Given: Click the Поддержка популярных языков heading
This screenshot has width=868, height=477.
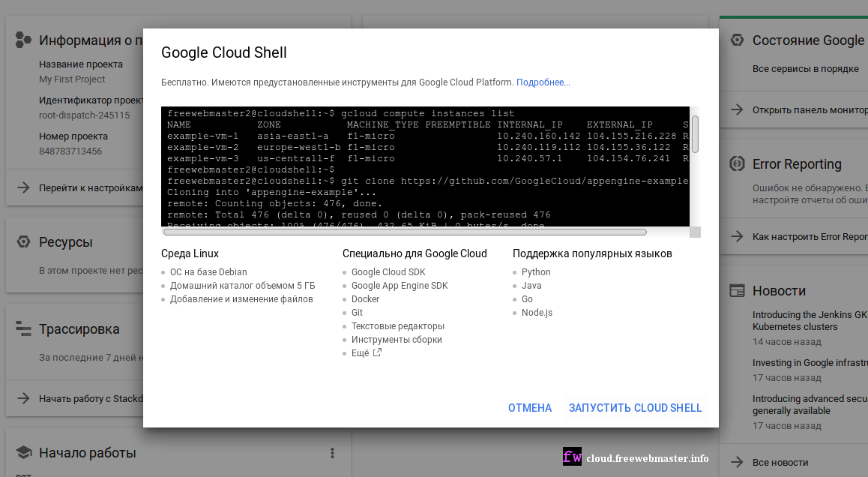Looking at the screenshot, I should click(592, 253).
